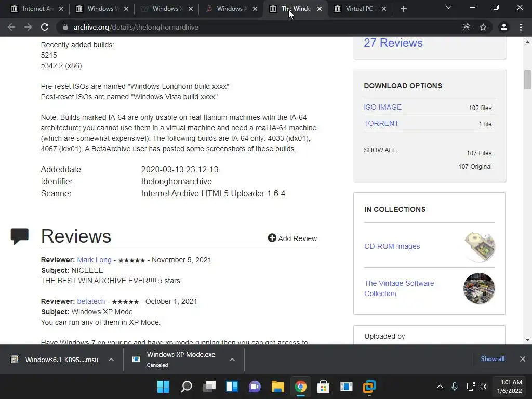Open the Chrome profile icon
This screenshot has width=532, height=399.
(504, 27)
